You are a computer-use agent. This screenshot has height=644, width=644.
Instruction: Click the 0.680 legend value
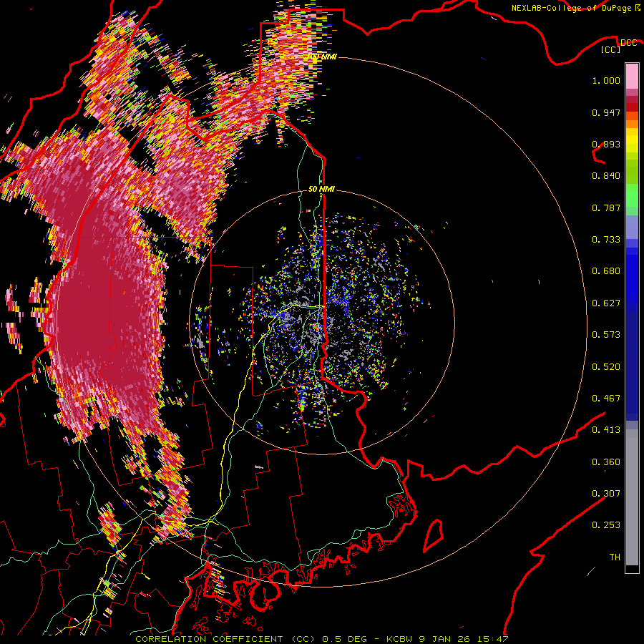pyautogui.click(x=606, y=271)
